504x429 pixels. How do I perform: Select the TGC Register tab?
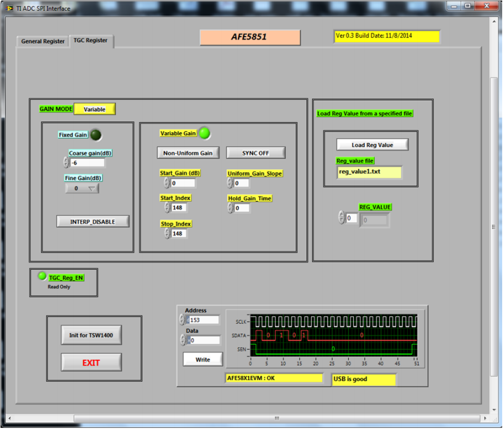[x=90, y=41]
